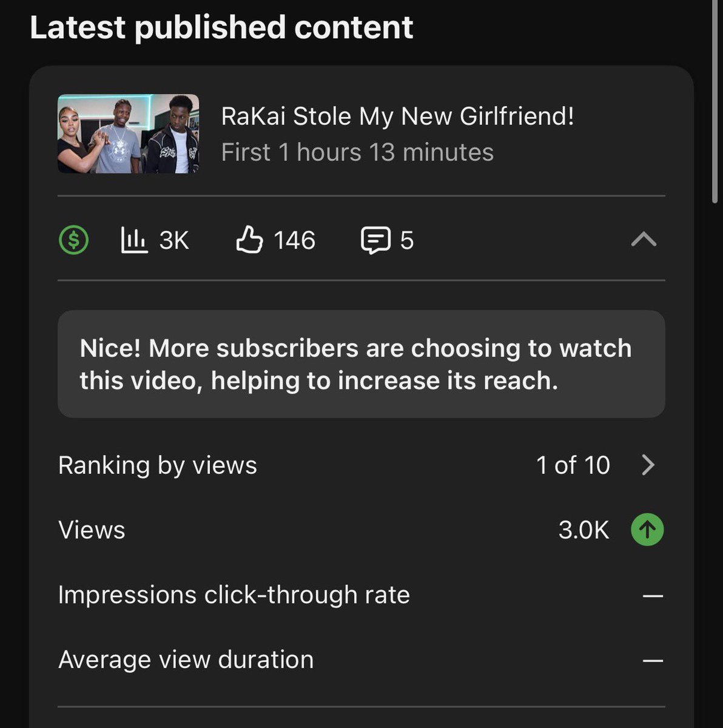Viewport: 723px width, 728px height.
Task: Click the thumbs-up likes icon next to 146
Action: [249, 240]
